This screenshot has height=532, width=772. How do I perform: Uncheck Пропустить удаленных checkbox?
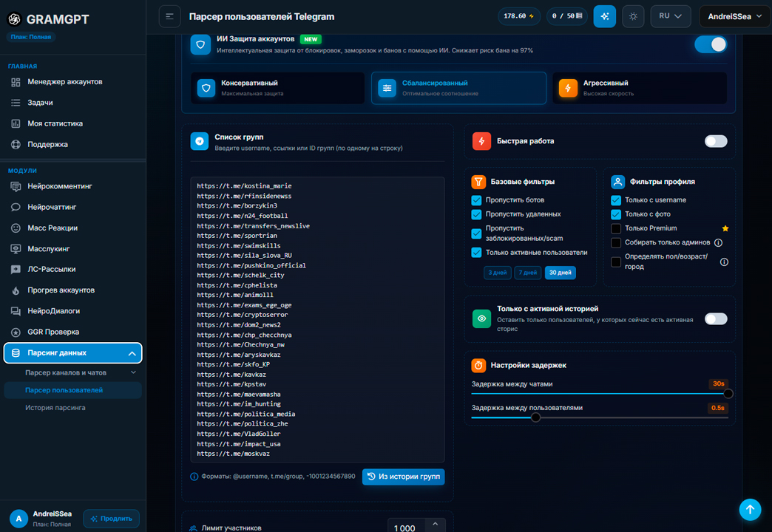tap(476, 214)
